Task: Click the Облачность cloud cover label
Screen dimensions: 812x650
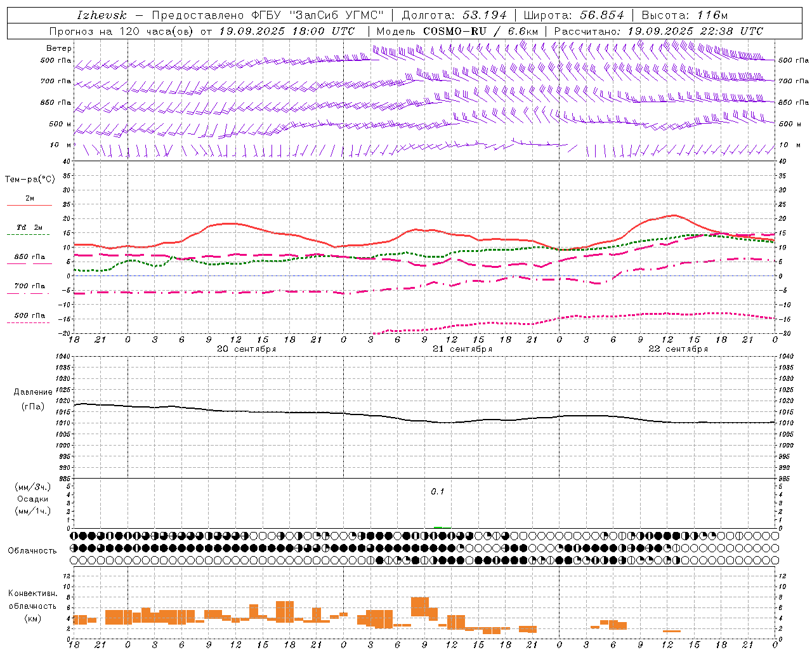Action: [32, 551]
